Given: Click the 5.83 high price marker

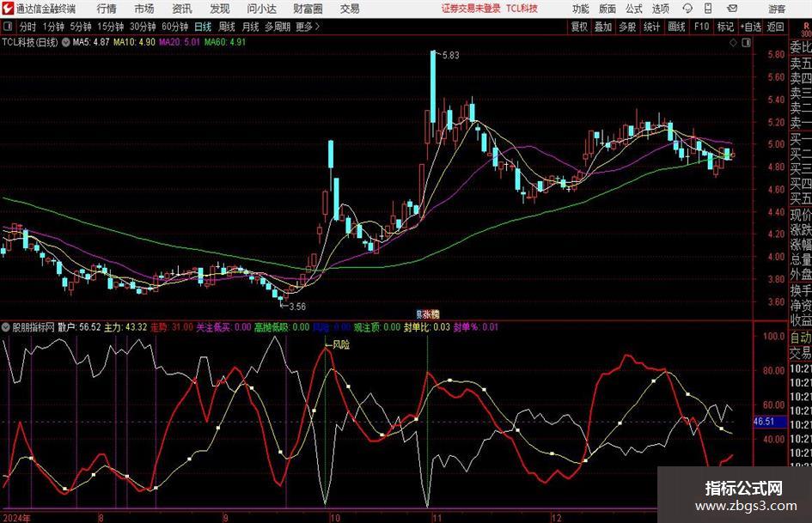Looking at the screenshot, I should tap(450, 55).
